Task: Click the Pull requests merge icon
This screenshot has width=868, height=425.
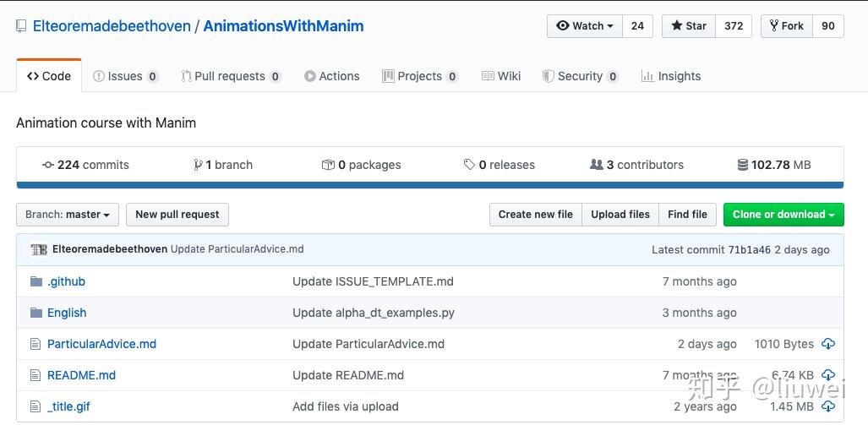Action: point(187,76)
